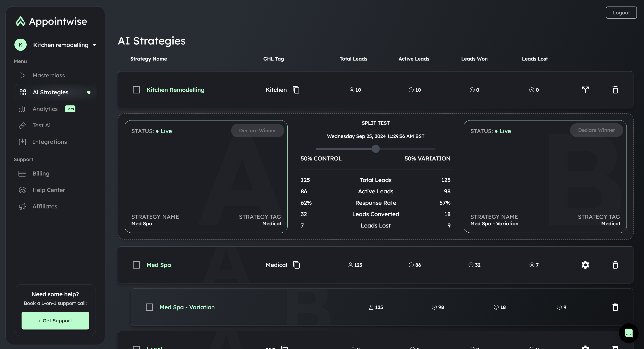Declare winner for Med Spa control
The image size is (644, 349).
pos(258,130)
